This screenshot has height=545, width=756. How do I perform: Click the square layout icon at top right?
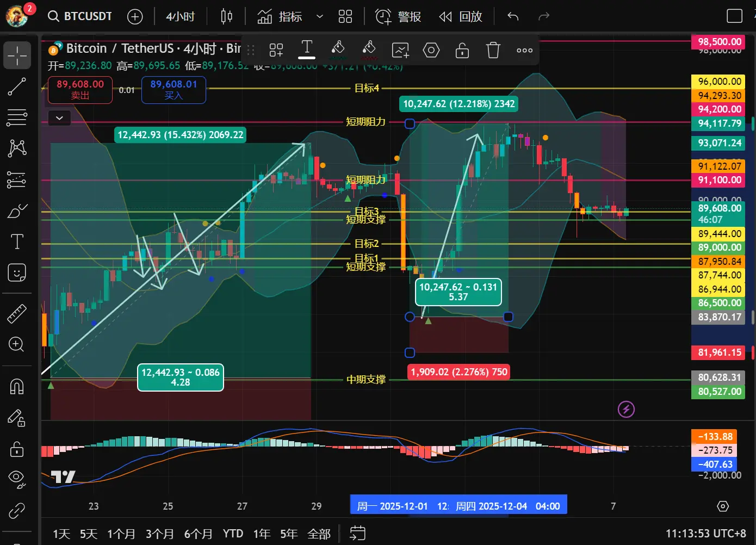click(x=735, y=16)
